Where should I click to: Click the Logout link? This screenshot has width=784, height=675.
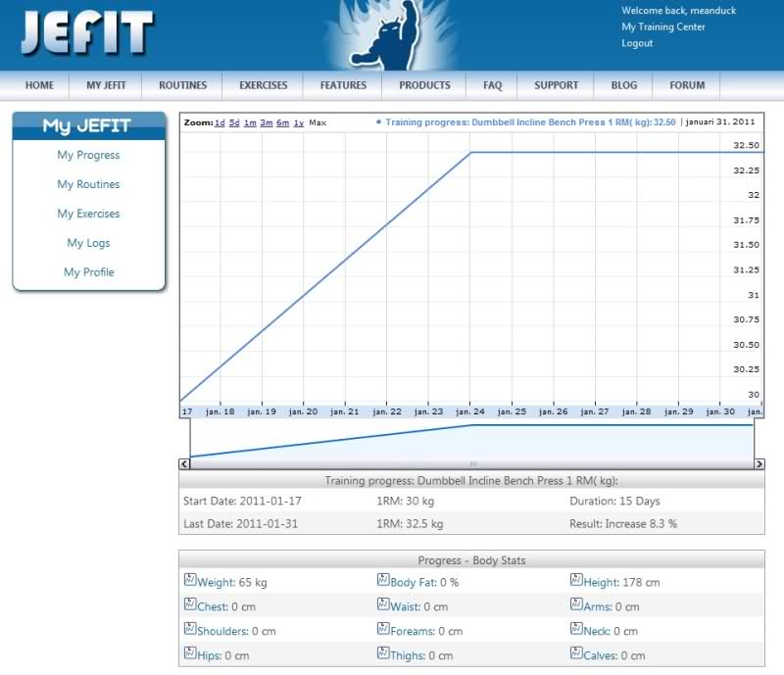tap(636, 43)
